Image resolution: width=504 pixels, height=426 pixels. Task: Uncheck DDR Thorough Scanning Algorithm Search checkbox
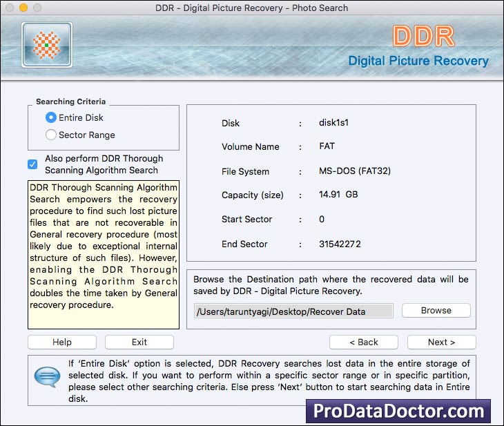point(32,164)
